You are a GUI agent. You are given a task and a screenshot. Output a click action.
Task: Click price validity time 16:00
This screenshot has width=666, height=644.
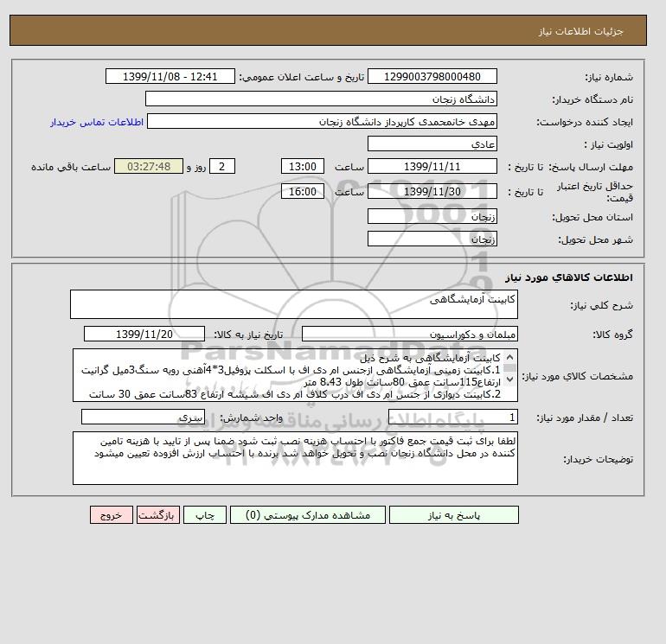pos(303,191)
